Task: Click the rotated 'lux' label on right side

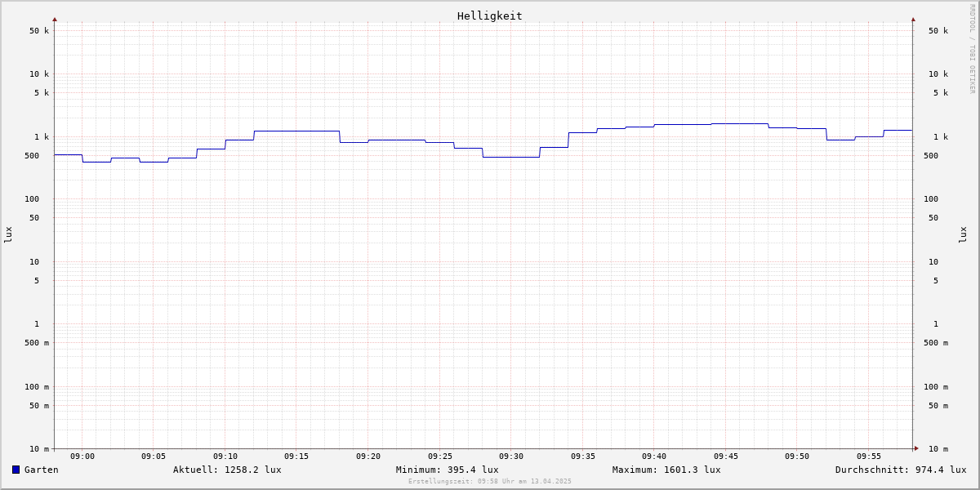Action: [963, 234]
